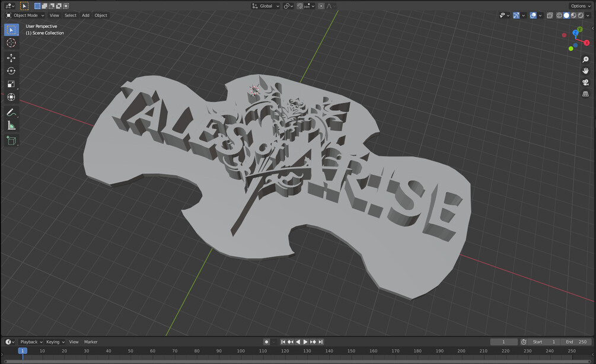This screenshot has width=596, height=364.
Task: Toggle snapping magnet icon
Action: [x=300, y=6]
